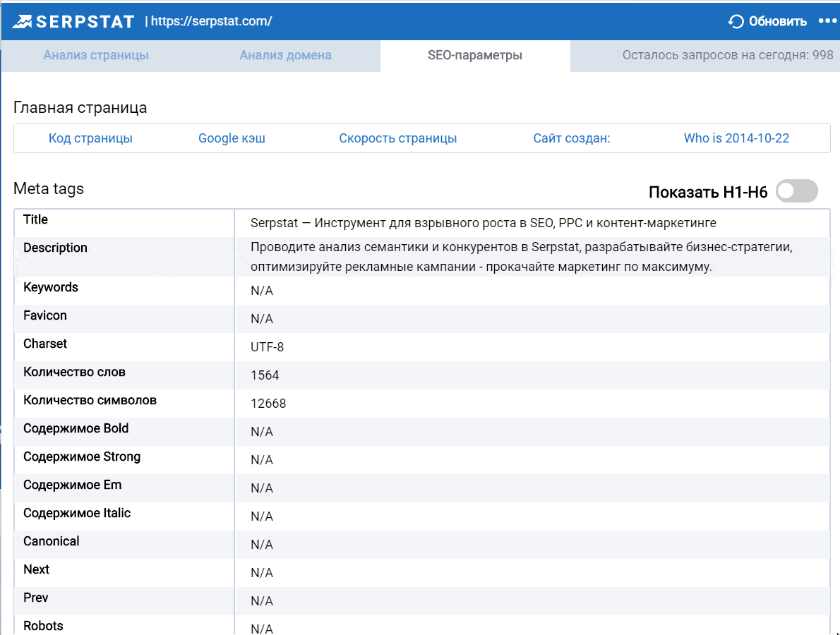The image size is (840, 635).
Task: Select the Favicon row label
Action: [x=45, y=315]
